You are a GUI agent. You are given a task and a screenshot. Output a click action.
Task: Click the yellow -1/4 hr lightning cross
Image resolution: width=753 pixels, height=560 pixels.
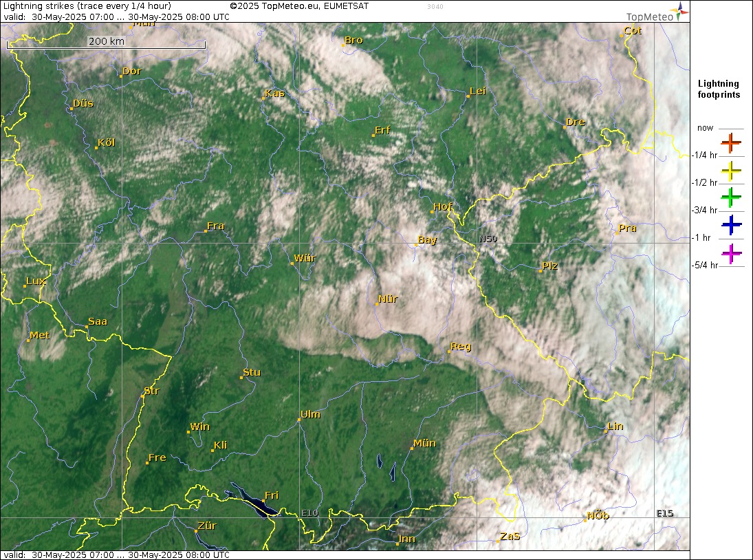tap(731, 171)
